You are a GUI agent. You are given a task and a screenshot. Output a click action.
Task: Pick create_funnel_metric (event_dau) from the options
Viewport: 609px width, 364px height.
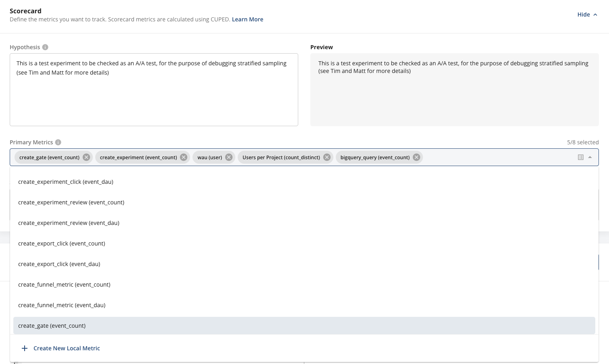[x=62, y=305]
